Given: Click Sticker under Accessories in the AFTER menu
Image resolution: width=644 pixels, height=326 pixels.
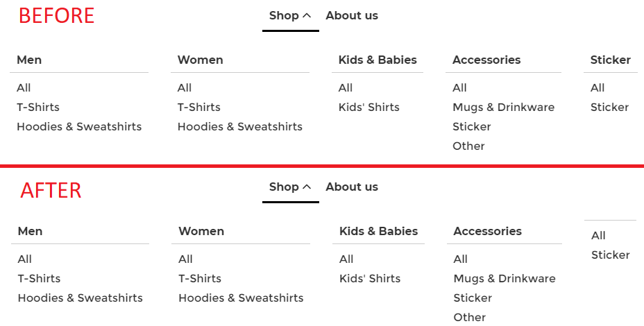Looking at the screenshot, I should (473, 298).
